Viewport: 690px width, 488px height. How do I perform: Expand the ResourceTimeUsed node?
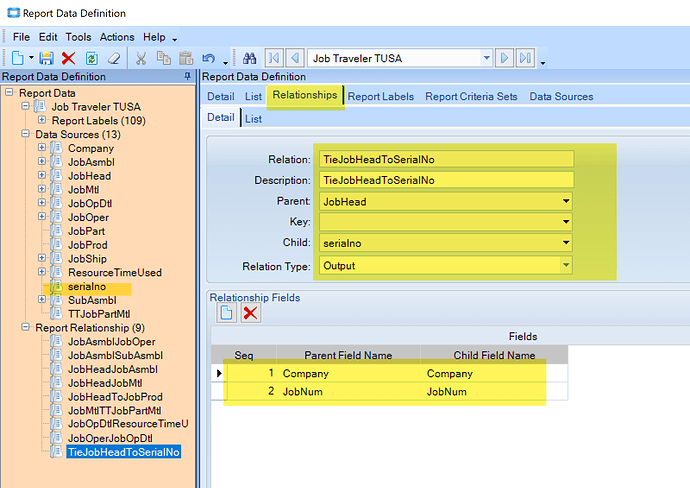(x=42, y=272)
